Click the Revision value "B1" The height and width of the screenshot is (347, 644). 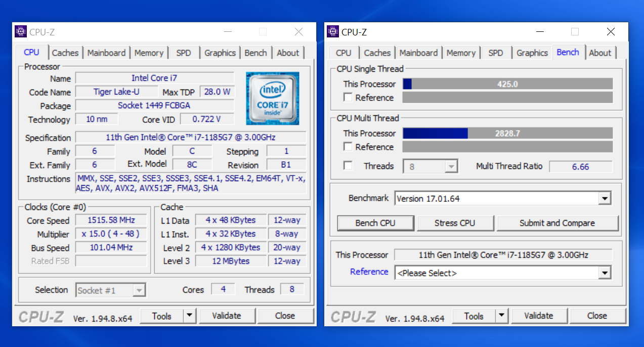(286, 165)
